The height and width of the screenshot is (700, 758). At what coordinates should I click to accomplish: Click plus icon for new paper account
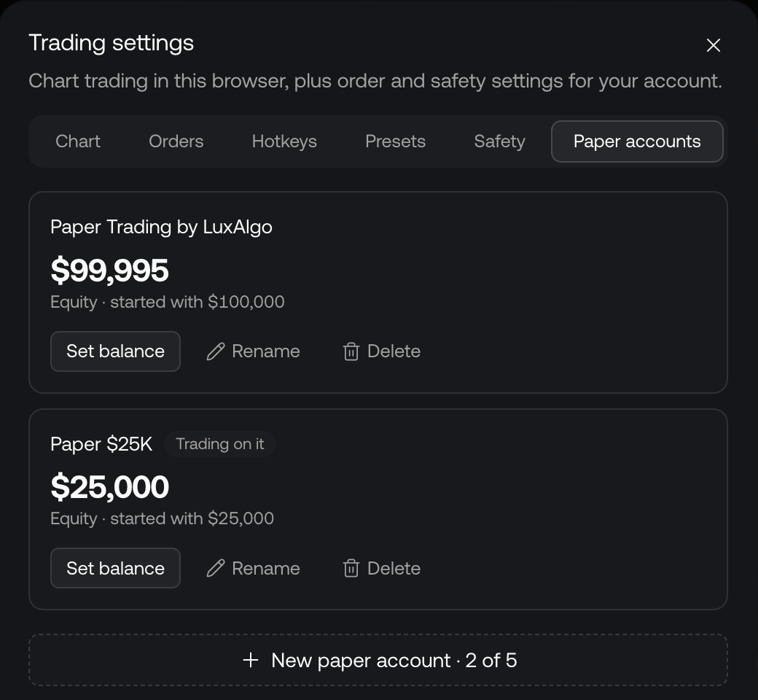point(251,660)
